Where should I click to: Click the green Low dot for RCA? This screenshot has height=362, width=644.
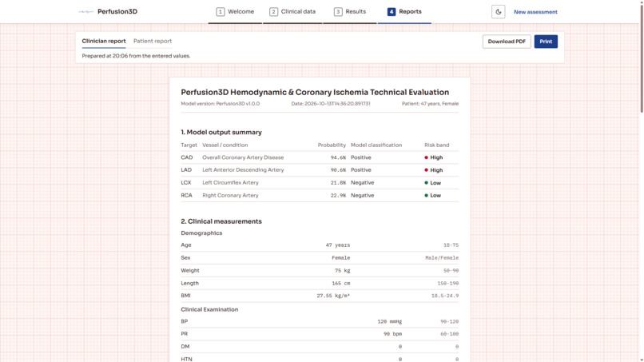point(427,196)
